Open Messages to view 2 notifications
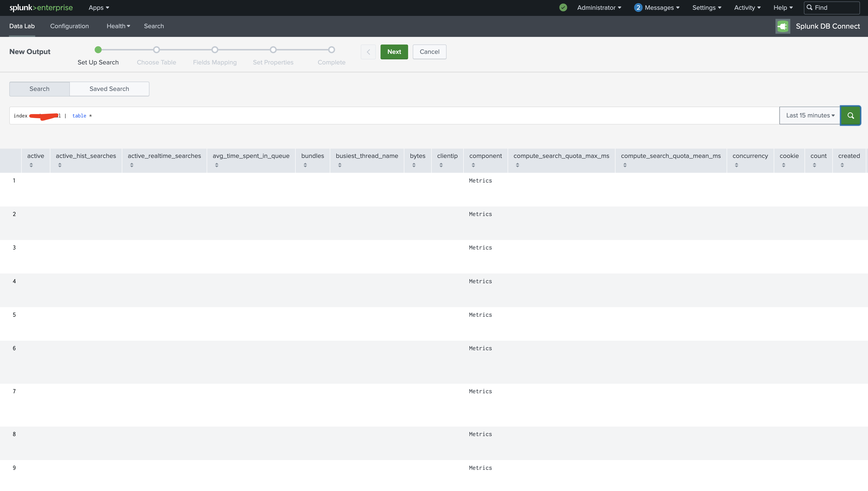Viewport: 868px width, 491px height. coord(656,7)
